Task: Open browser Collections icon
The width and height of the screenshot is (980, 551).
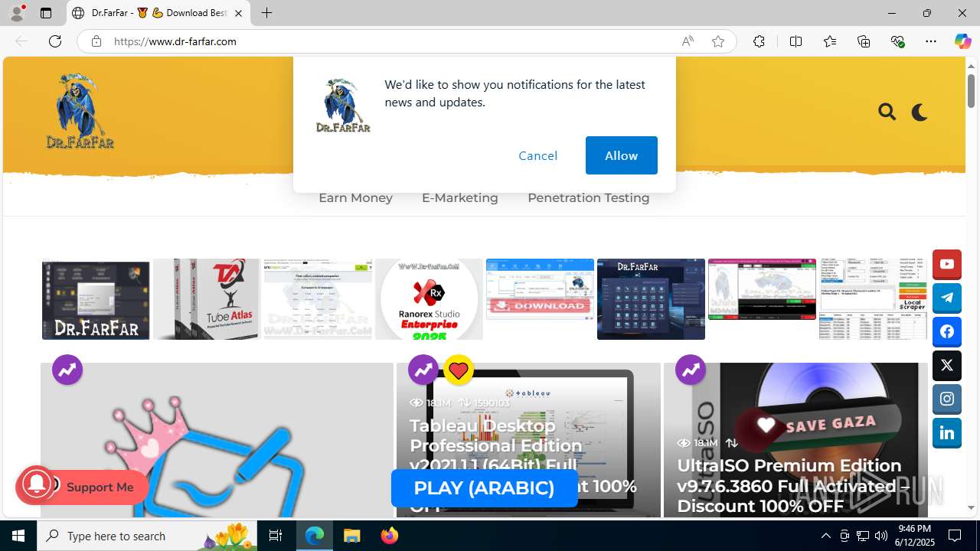Action: 864,41
